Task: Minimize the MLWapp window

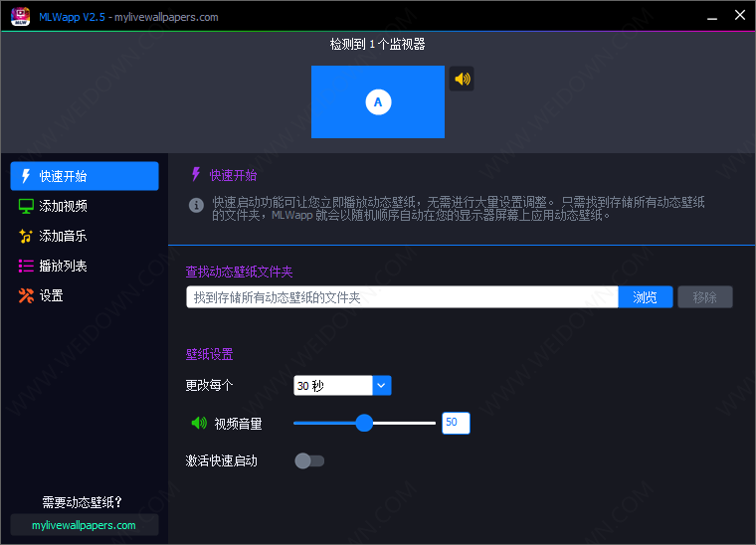Action: pyautogui.click(x=712, y=16)
